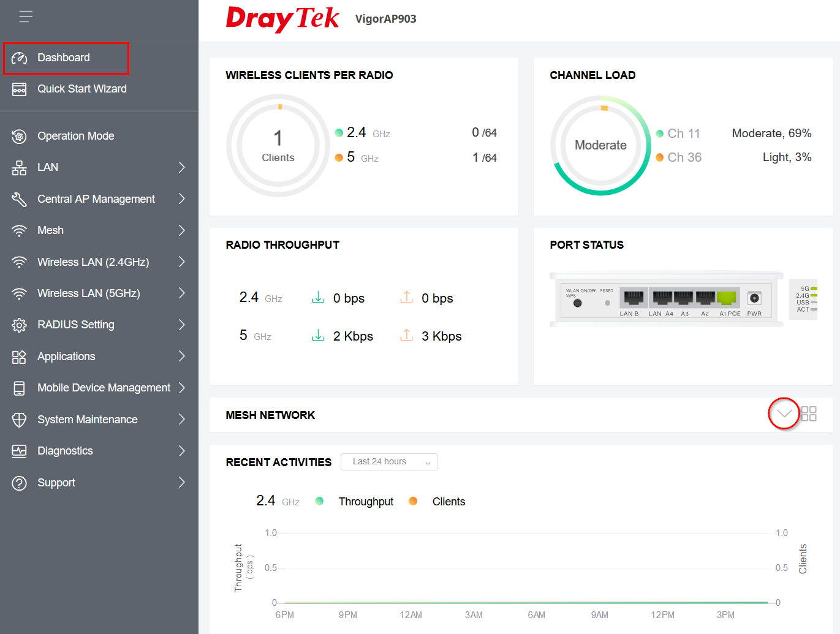Click the Diagnostics monitor icon
840x634 pixels.
(20, 451)
